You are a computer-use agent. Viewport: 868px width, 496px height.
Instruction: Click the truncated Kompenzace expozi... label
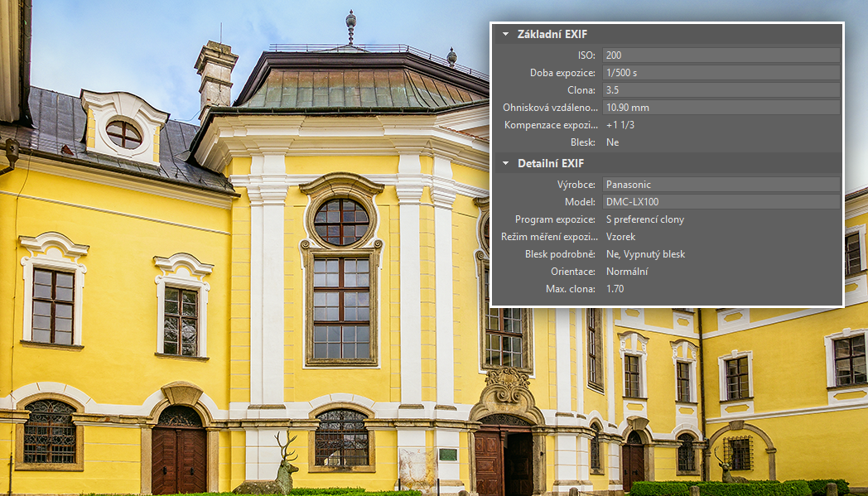[550, 124]
